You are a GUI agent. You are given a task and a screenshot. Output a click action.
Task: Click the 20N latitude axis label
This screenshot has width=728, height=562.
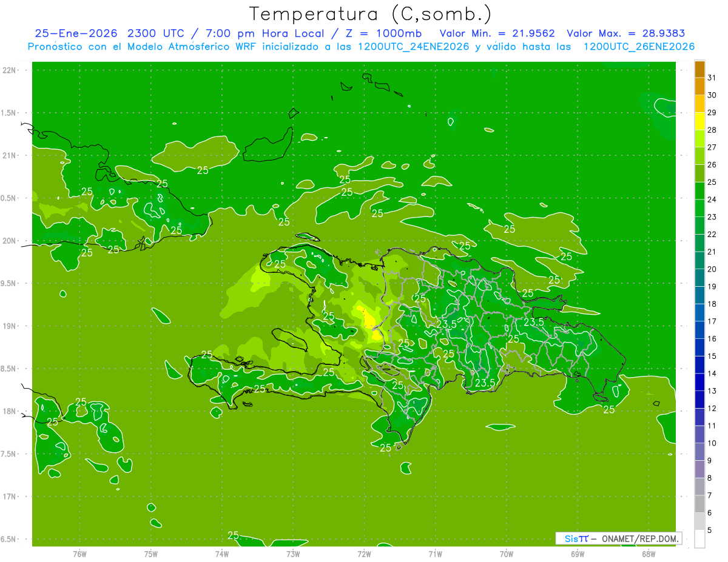10,241
